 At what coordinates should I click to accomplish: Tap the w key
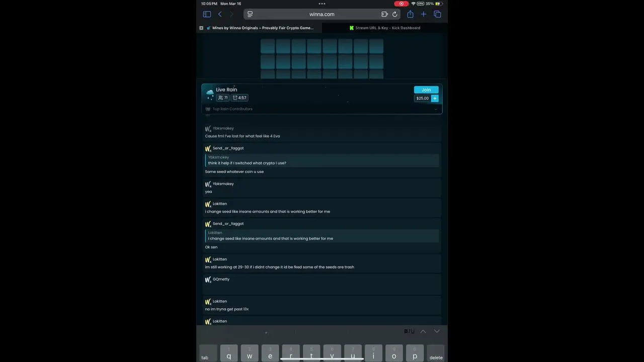[x=250, y=353]
